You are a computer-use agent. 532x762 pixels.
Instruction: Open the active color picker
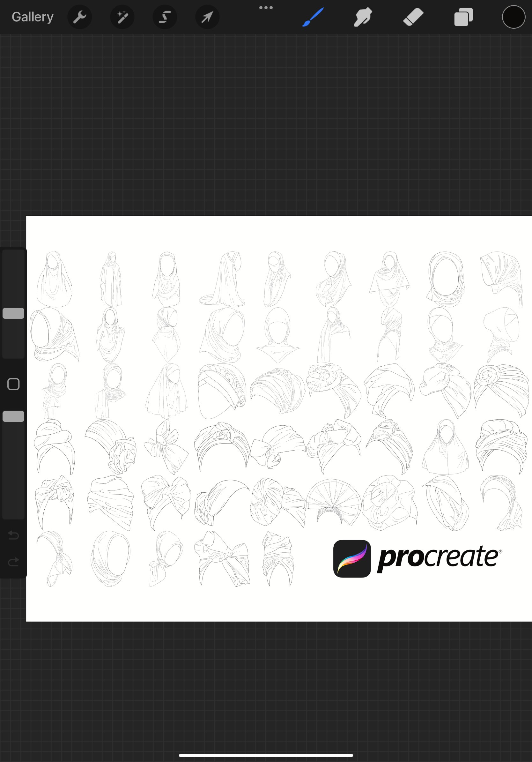pyautogui.click(x=513, y=17)
